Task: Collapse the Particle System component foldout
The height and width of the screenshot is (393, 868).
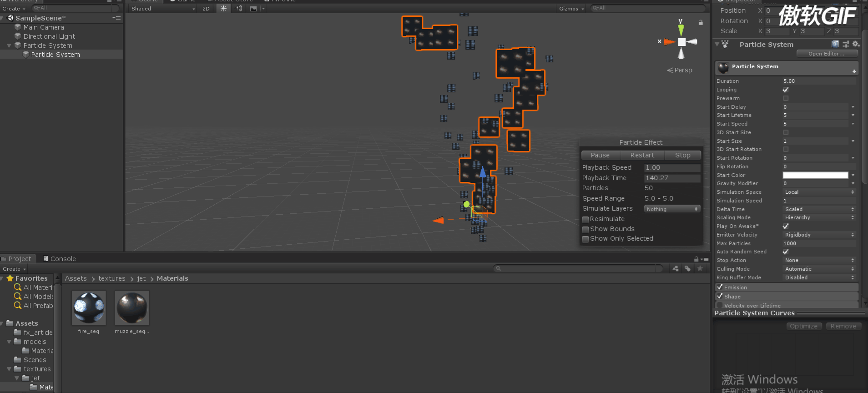Action: (x=717, y=45)
